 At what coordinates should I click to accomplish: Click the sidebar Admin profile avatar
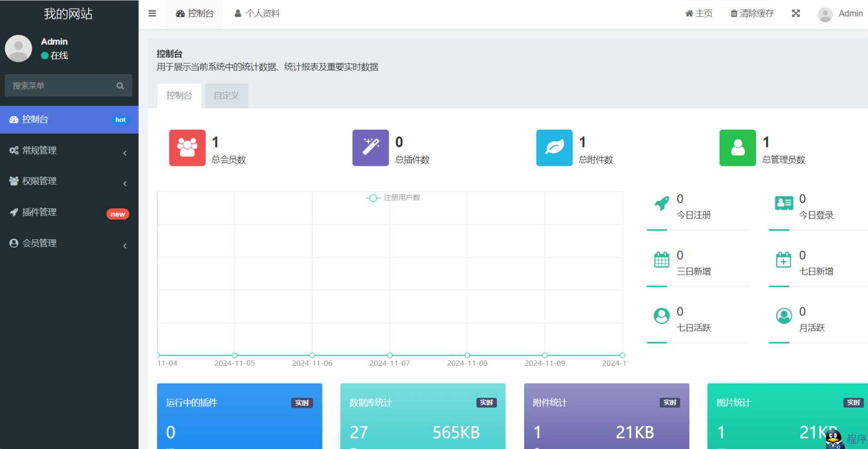(x=18, y=49)
